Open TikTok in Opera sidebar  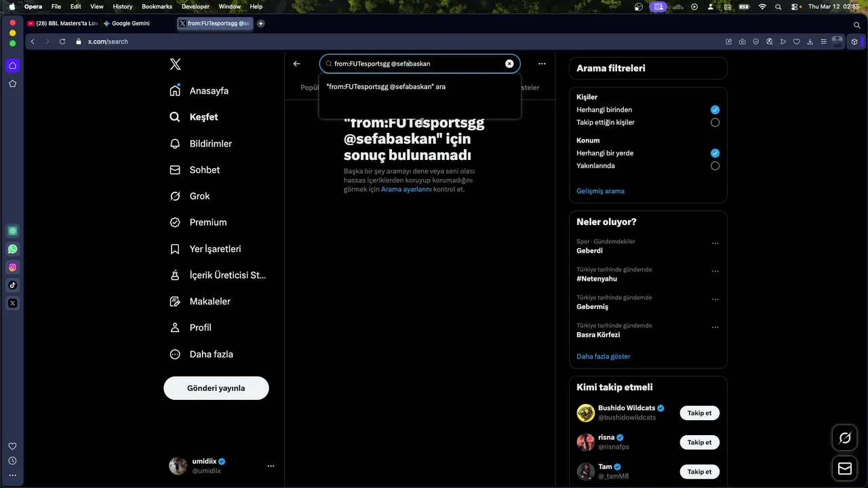(12, 285)
